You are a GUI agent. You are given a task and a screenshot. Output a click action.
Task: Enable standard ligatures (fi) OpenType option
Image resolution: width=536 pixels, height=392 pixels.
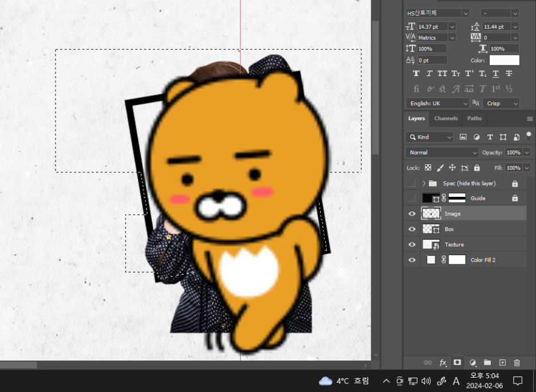[x=416, y=89]
